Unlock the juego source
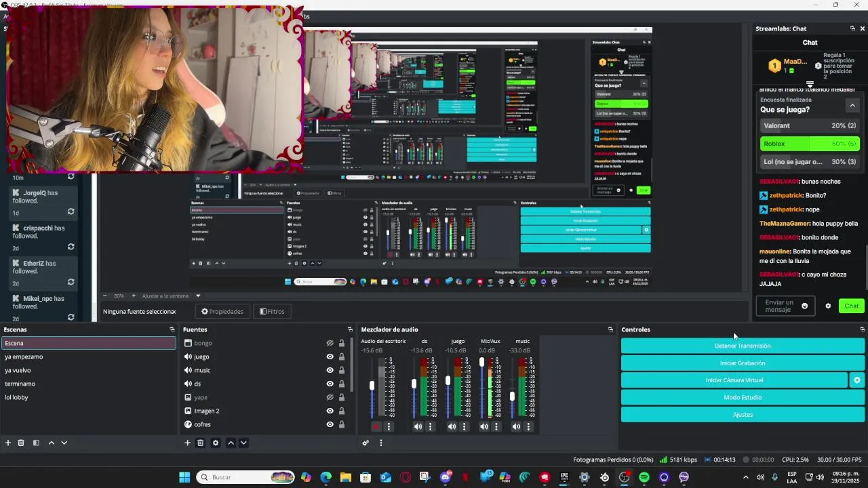This screenshot has width=868, height=488. pyautogui.click(x=342, y=357)
